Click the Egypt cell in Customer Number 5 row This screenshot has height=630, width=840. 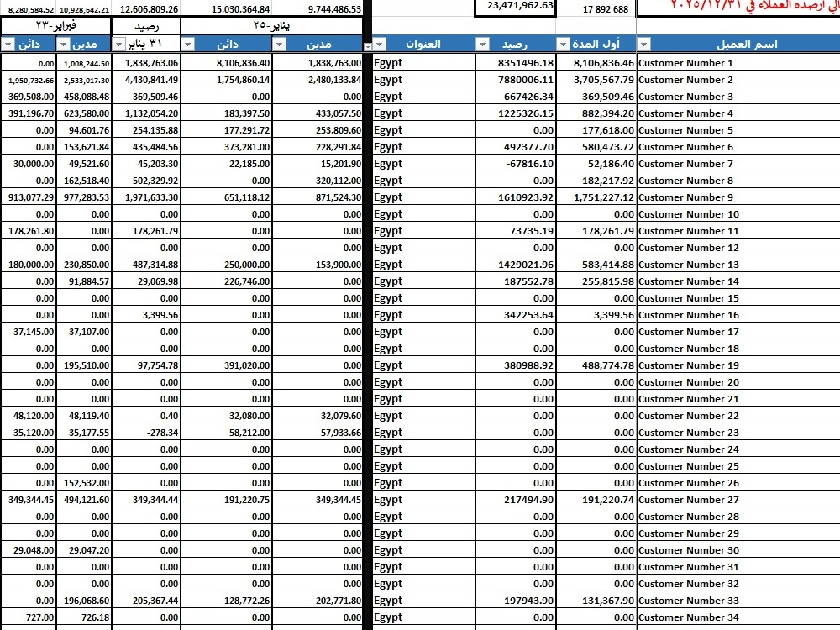tap(423, 130)
